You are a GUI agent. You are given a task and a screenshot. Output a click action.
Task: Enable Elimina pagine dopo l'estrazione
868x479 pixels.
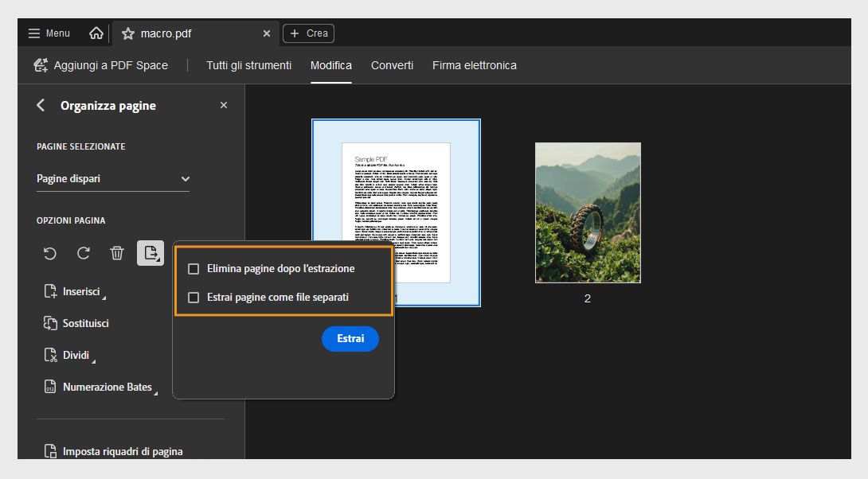(194, 268)
